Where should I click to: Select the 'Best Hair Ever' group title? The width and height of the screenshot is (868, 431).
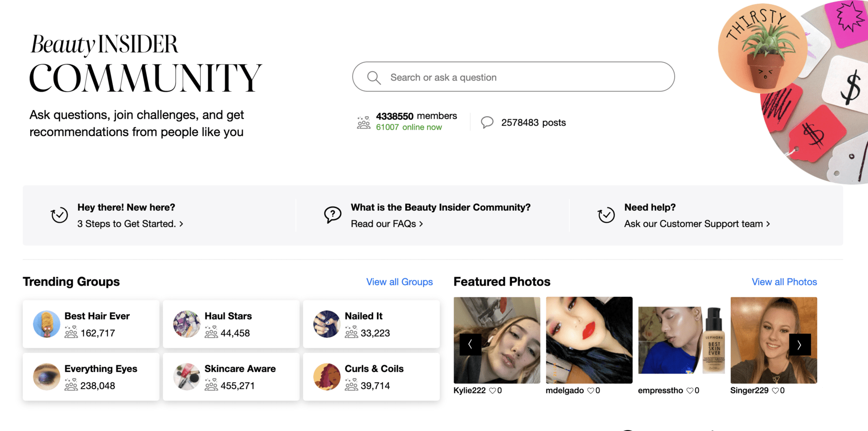[x=97, y=316]
